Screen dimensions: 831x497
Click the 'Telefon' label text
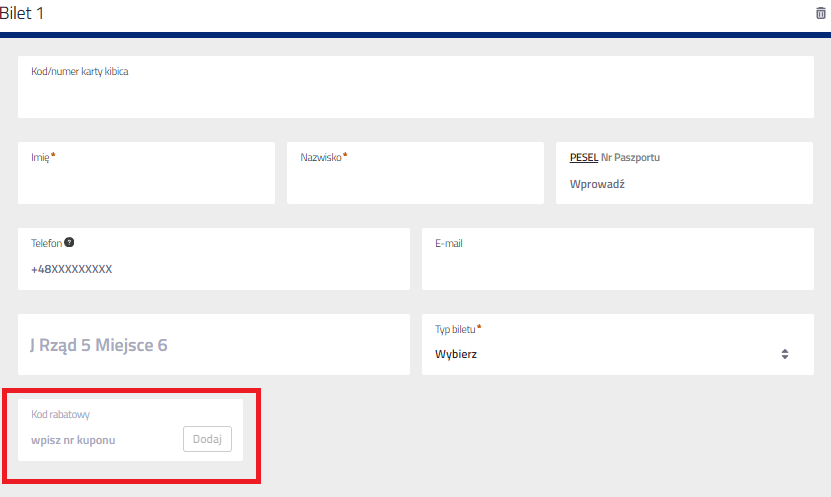point(46,243)
